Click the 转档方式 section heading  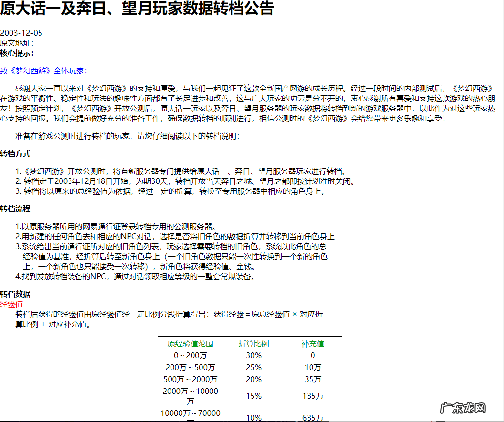pos(15,154)
